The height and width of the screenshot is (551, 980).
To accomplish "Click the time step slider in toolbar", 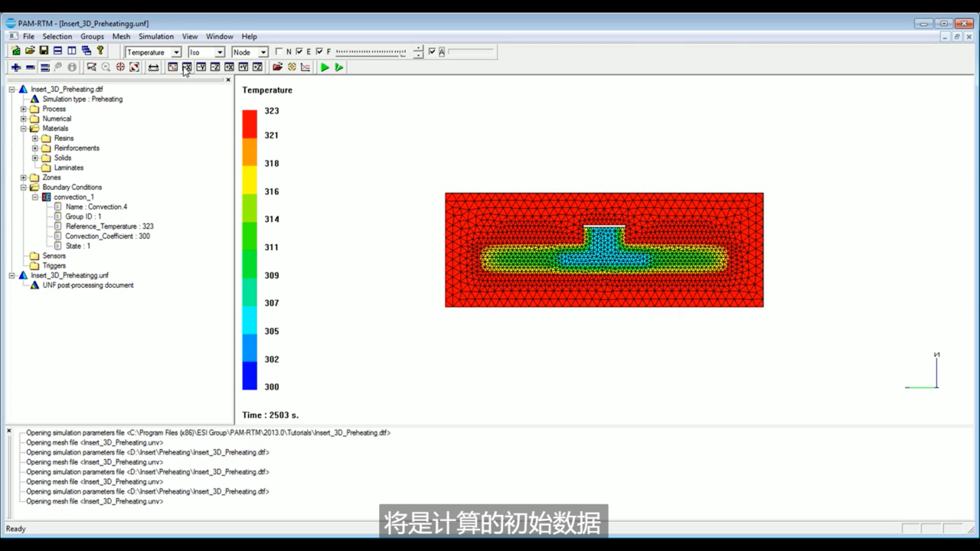I will [371, 52].
